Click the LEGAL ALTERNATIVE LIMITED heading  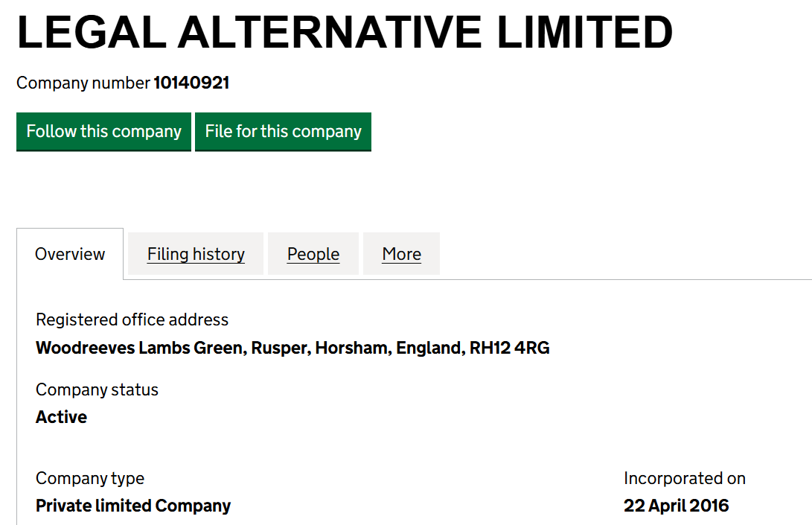[x=345, y=32]
